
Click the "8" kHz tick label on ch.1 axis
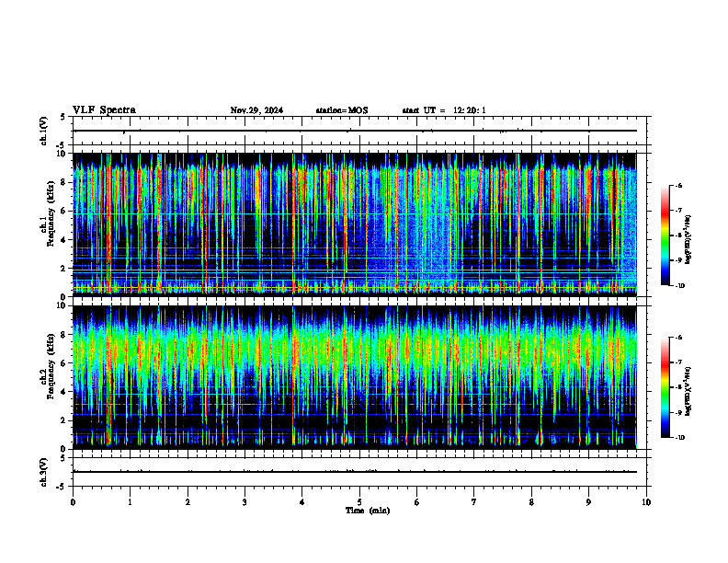tap(63, 182)
